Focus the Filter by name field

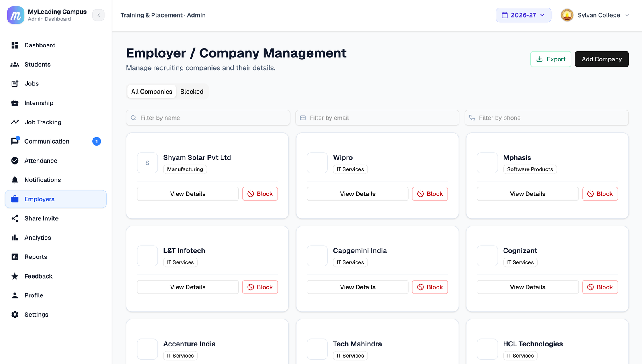click(x=208, y=118)
